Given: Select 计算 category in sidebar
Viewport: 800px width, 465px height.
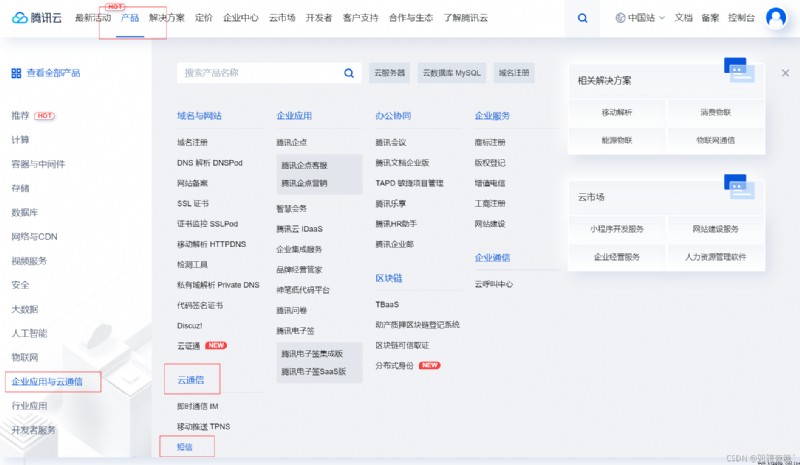Looking at the screenshot, I should (x=20, y=140).
